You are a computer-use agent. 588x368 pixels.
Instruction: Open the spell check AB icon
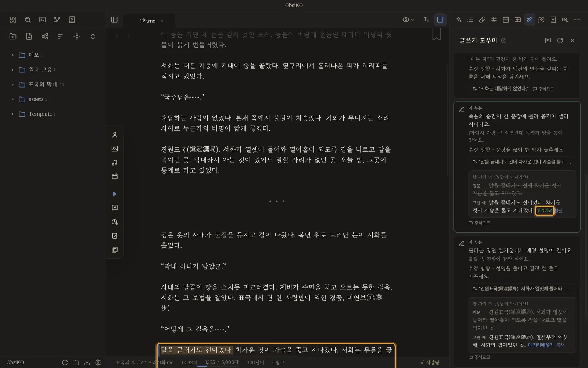pyautogui.click(x=565, y=20)
